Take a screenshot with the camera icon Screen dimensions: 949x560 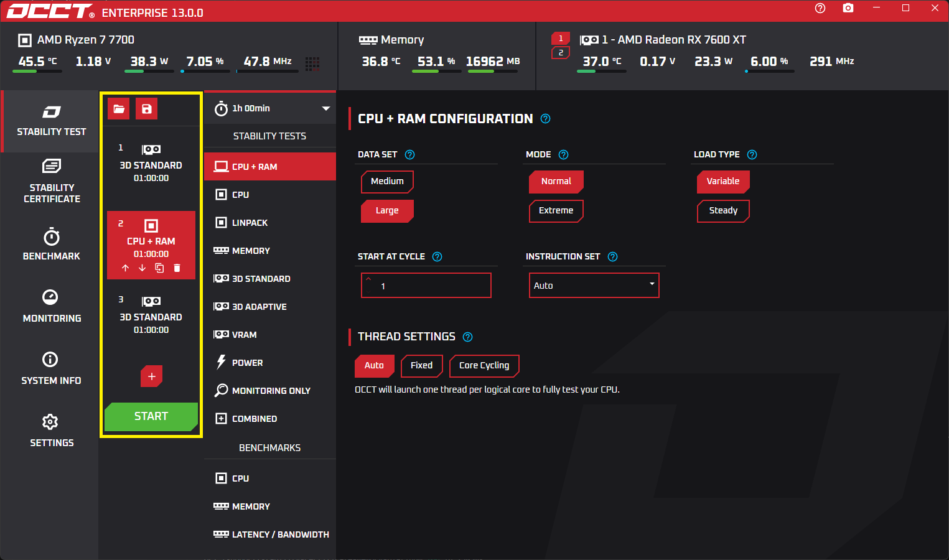click(x=848, y=8)
